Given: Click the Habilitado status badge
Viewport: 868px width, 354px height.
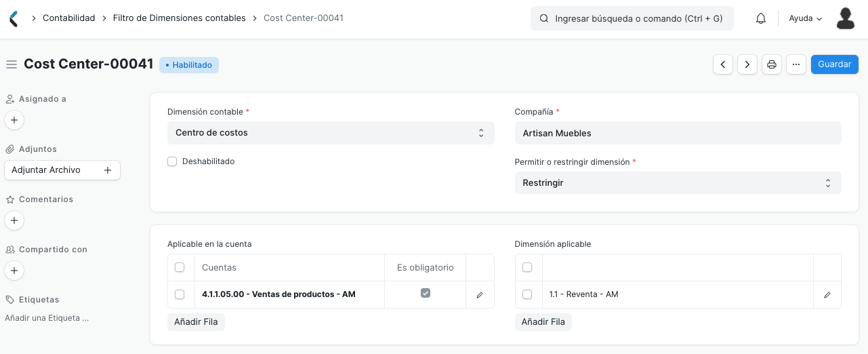Looking at the screenshot, I should pyautogui.click(x=189, y=65).
